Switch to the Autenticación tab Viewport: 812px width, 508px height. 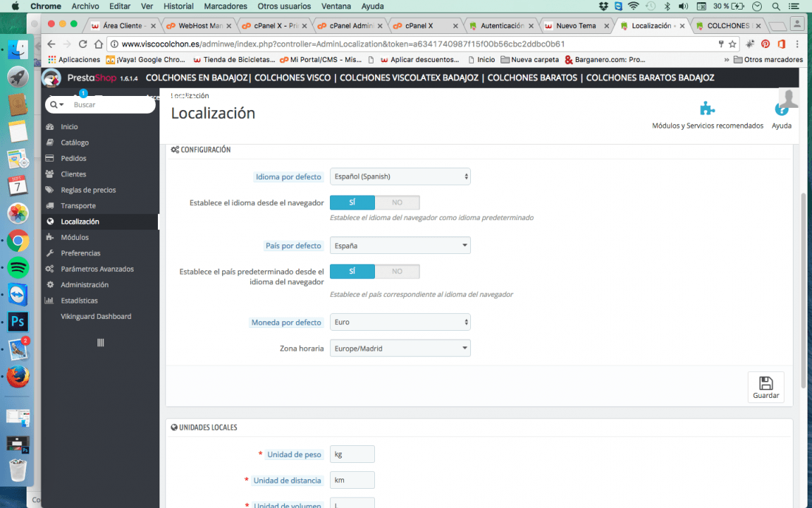pyautogui.click(x=501, y=25)
